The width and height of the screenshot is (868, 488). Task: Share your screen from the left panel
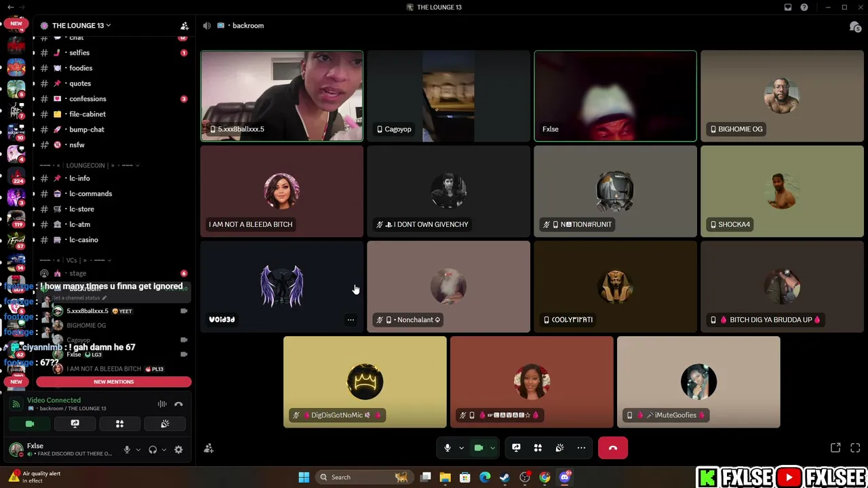coord(75,424)
